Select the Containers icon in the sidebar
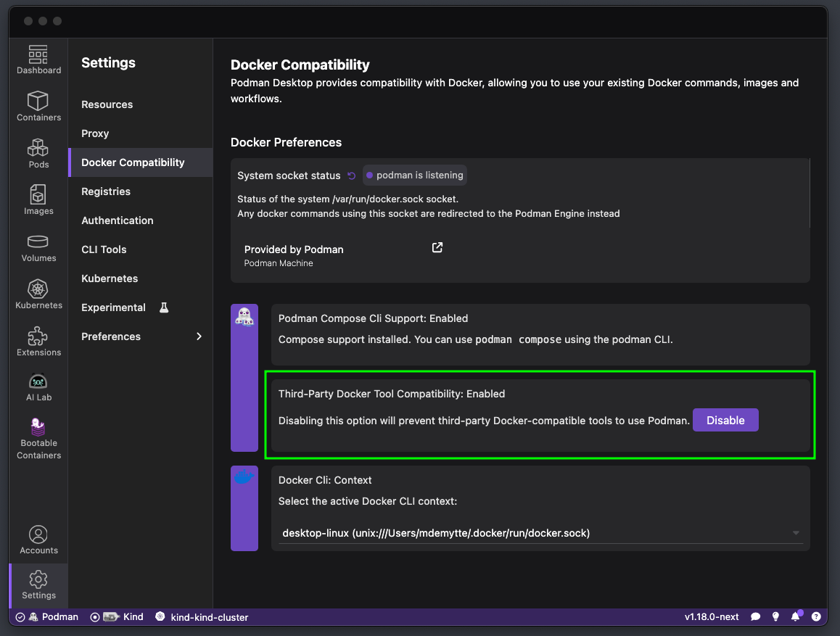This screenshot has height=636, width=840. 38,106
